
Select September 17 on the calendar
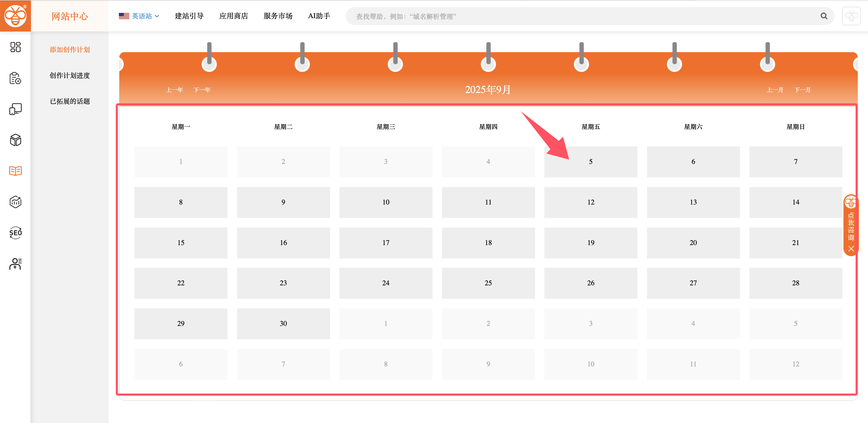[386, 243]
